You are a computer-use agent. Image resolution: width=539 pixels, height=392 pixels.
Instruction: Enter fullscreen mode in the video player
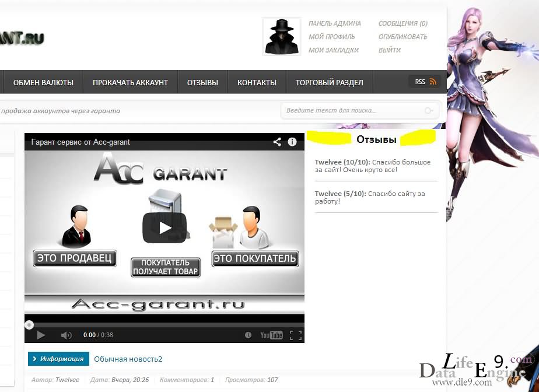point(296,335)
